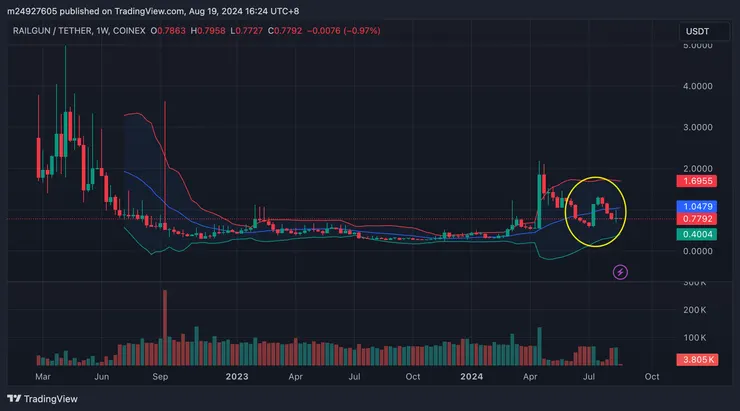Click the red 1.6955 upper band label
The height and width of the screenshot is (411, 740).
pyautogui.click(x=697, y=181)
